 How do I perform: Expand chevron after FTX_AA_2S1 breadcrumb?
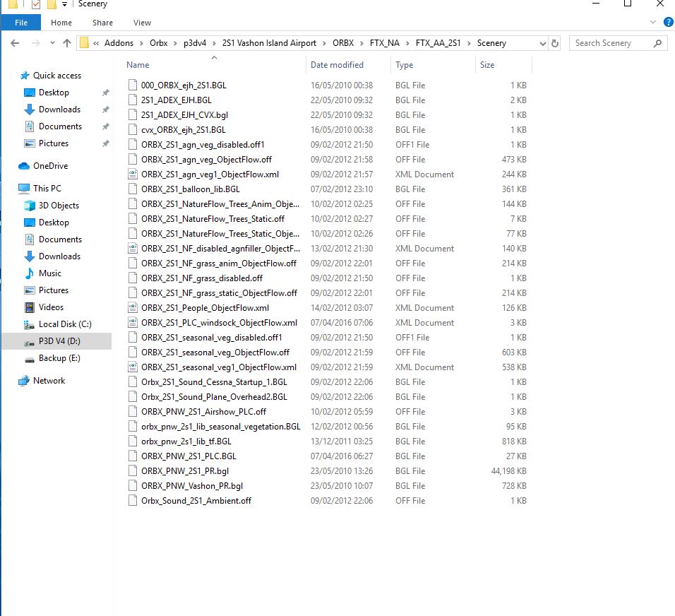tap(469, 44)
